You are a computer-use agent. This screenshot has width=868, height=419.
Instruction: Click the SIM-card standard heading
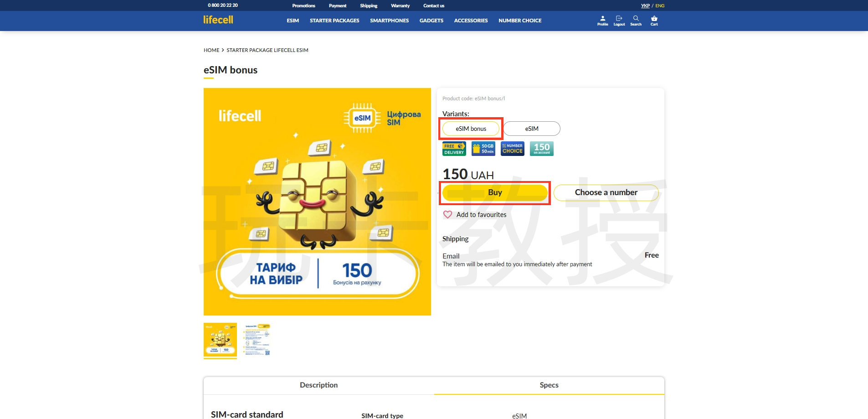coord(247,414)
